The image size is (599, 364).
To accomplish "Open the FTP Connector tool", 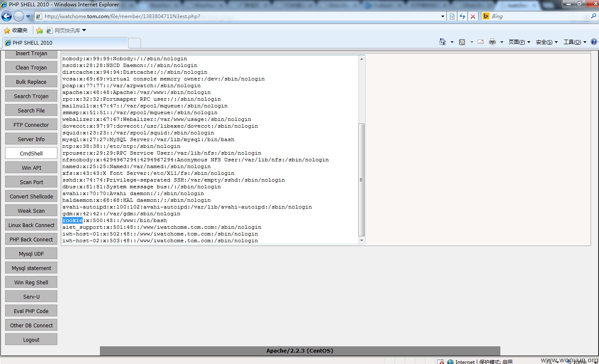I will 31,125.
